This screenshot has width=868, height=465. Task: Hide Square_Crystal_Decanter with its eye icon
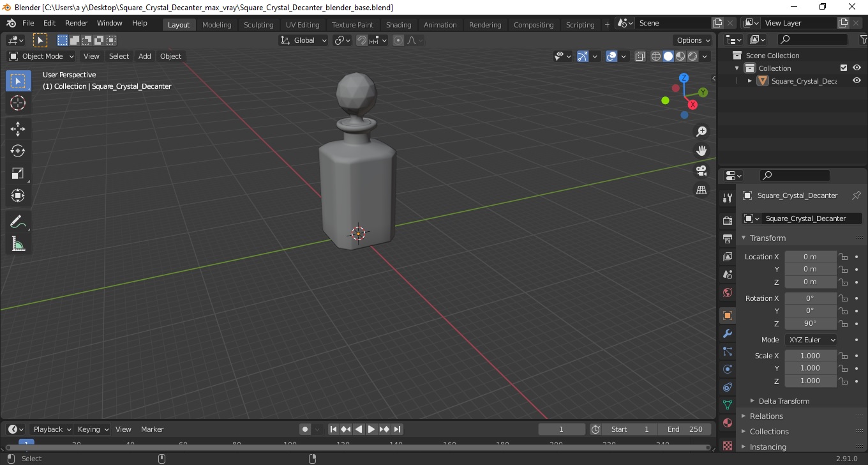(x=857, y=81)
